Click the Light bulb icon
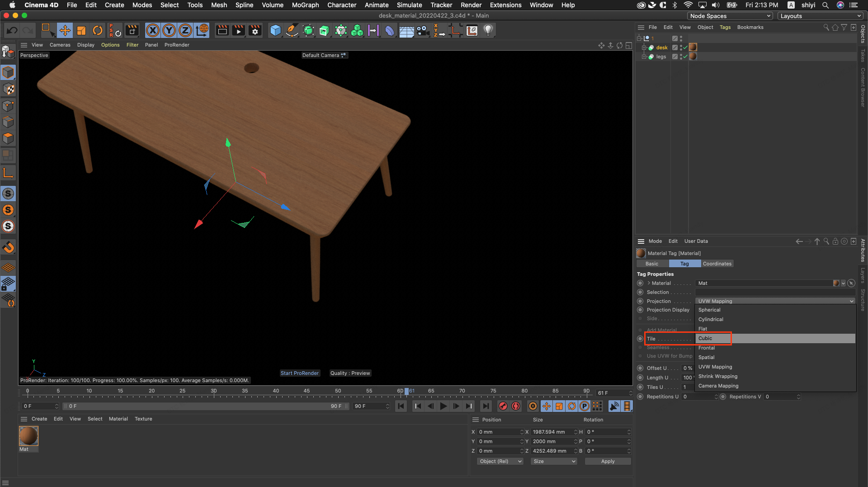868x487 pixels. [x=488, y=31]
